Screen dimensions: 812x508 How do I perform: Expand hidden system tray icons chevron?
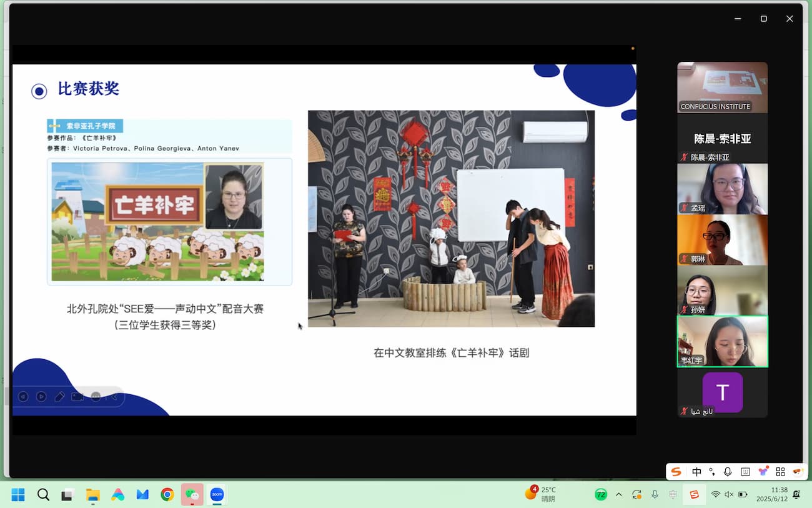619,495
